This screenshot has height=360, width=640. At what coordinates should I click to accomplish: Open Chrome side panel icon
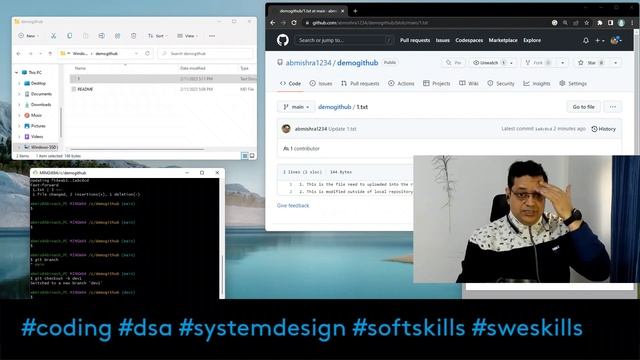pos(610,23)
